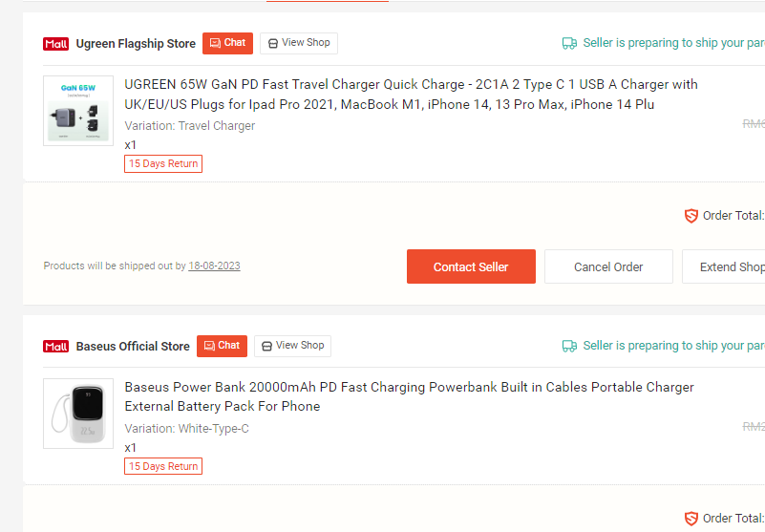View Shop for Baseus Official Store
This screenshot has width=765, height=532.
293,346
